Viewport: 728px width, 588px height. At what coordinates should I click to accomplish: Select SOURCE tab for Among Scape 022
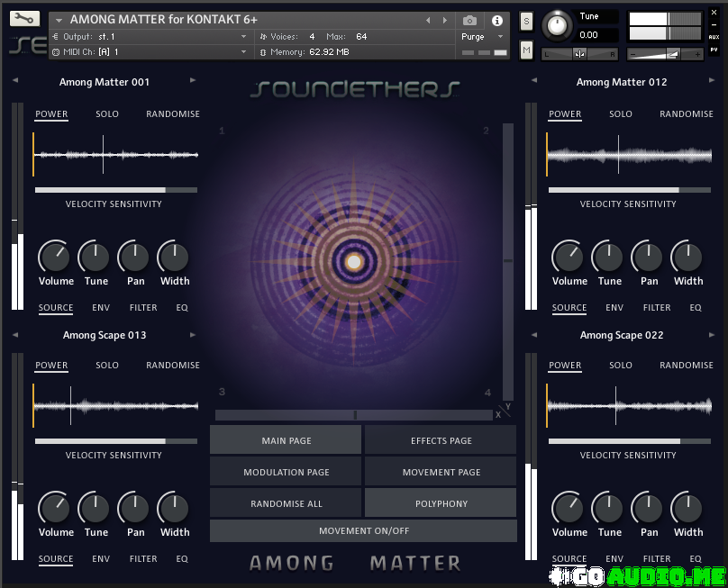569,559
